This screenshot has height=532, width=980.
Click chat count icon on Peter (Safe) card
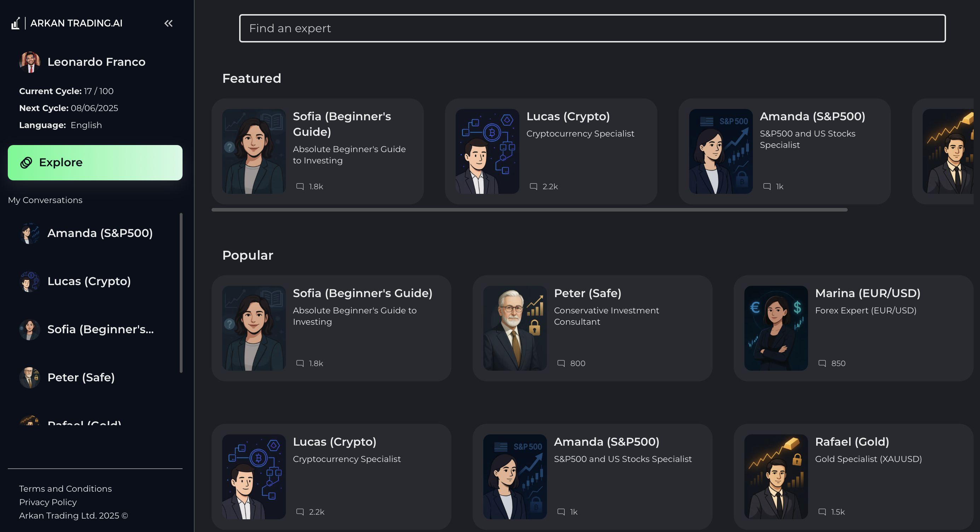[561, 363]
